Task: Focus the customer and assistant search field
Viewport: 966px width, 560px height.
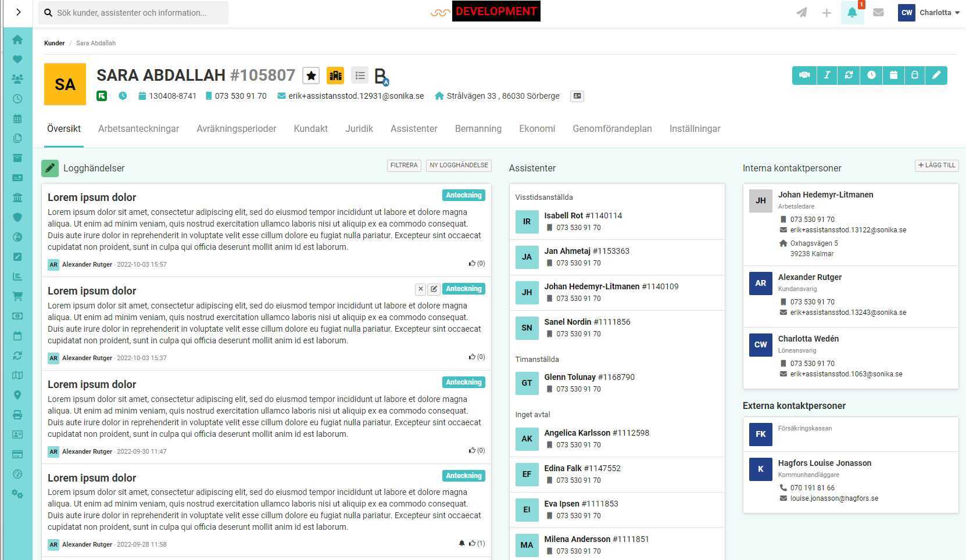Action: point(133,13)
